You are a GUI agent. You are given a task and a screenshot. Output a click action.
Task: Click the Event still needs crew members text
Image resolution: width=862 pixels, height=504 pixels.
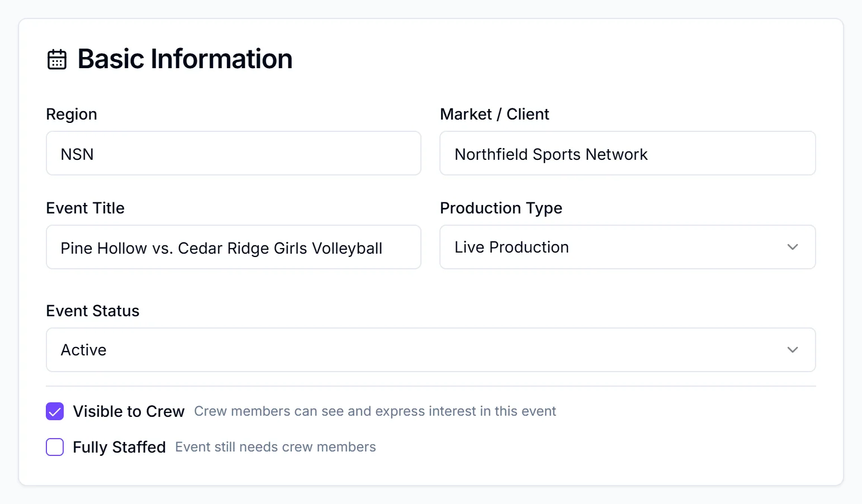click(276, 447)
